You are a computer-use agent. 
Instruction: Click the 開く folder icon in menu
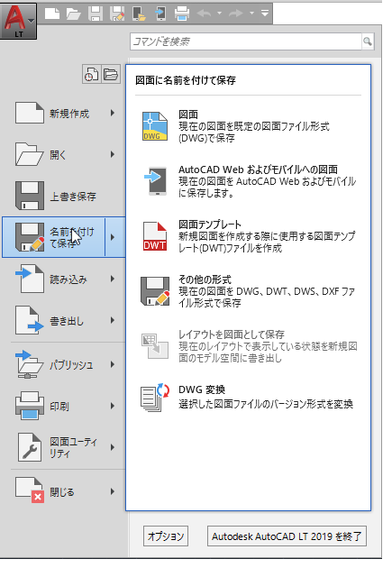pyautogui.click(x=29, y=155)
